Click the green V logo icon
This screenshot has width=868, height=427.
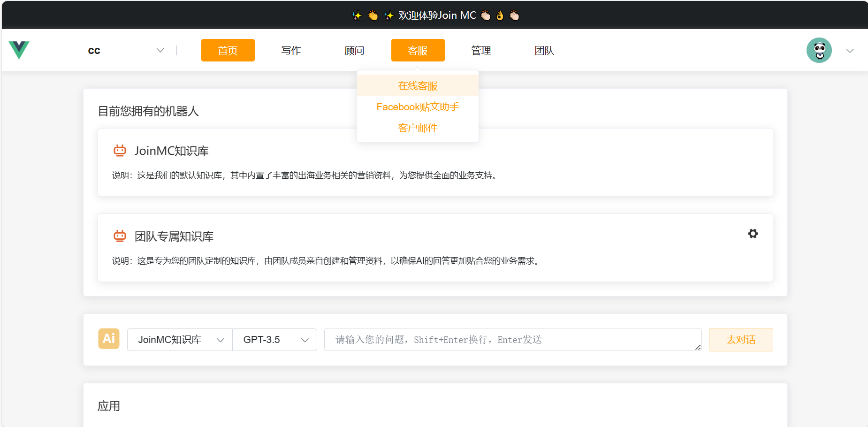pos(19,50)
